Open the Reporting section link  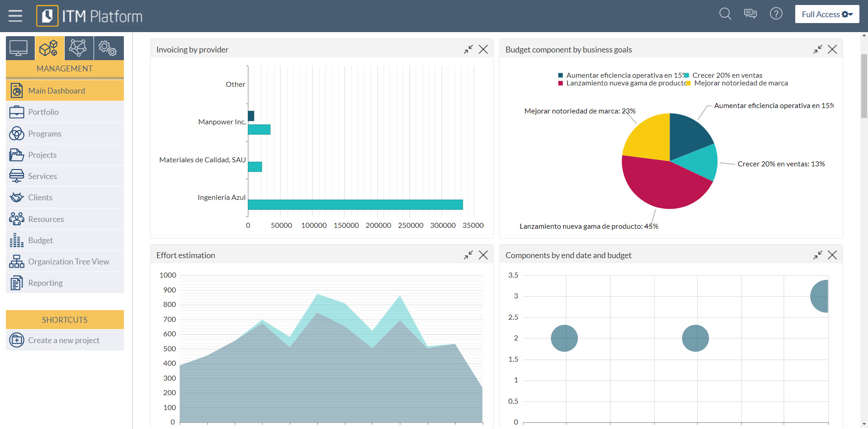coord(45,283)
